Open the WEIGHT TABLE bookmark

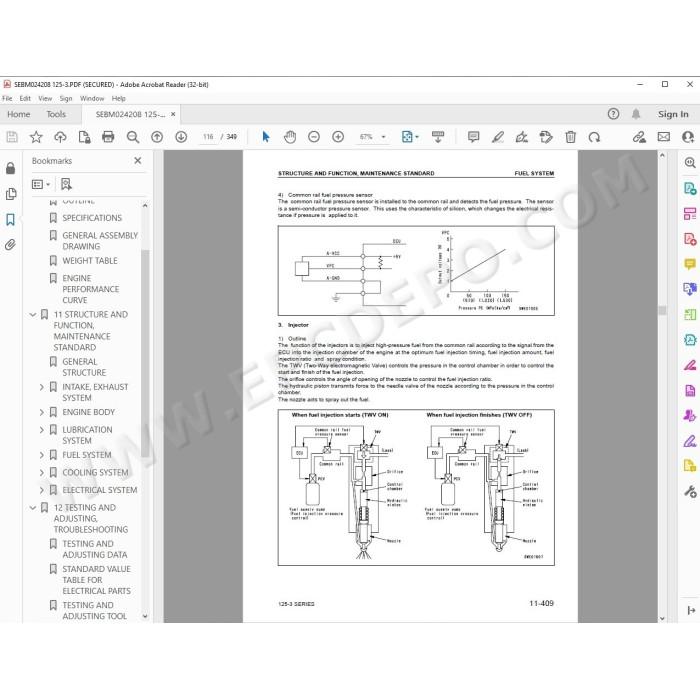(x=90, y=261)
